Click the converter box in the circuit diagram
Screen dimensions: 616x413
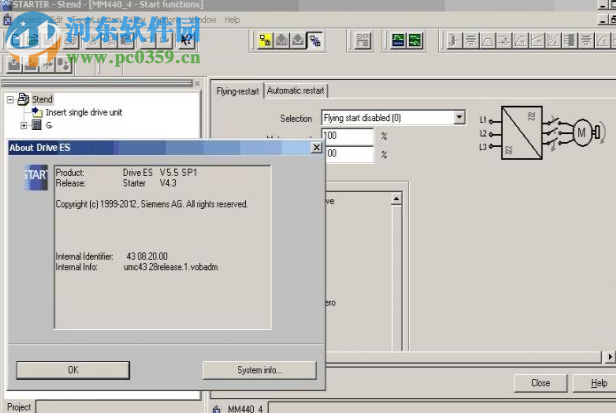pyautogui.click(x=522, y=133)
